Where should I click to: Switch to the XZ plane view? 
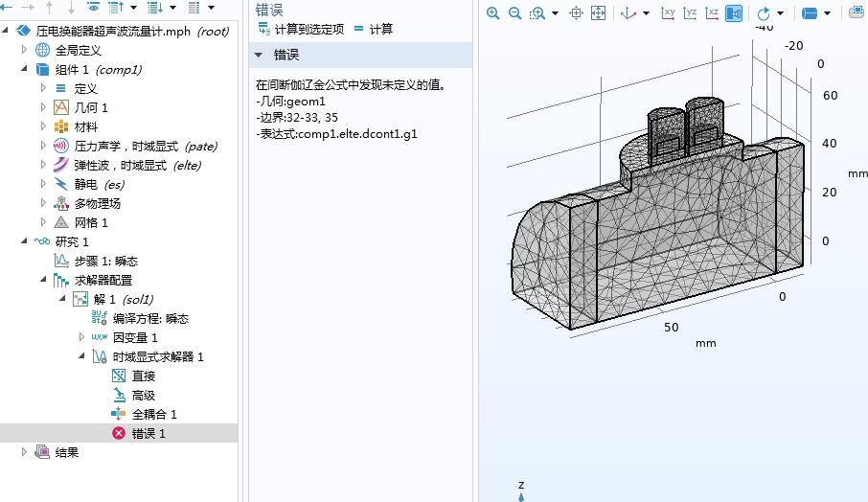pos(712,13)
